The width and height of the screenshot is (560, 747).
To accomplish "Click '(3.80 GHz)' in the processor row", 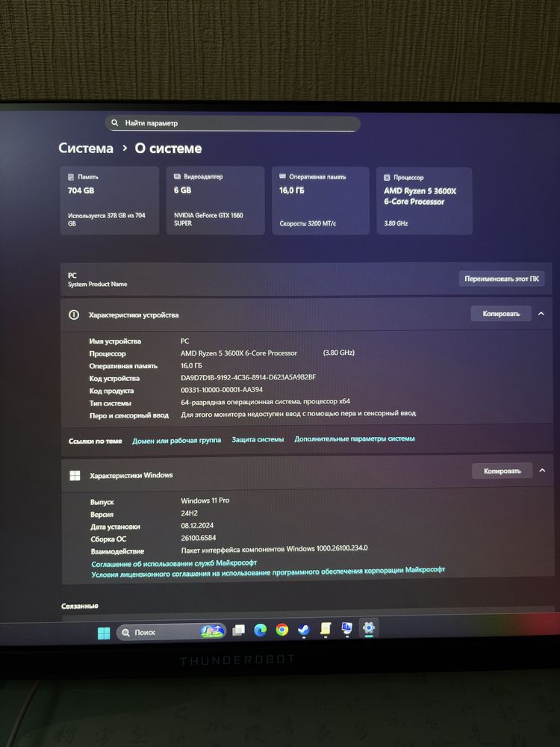I will click(x=338, y=353).
